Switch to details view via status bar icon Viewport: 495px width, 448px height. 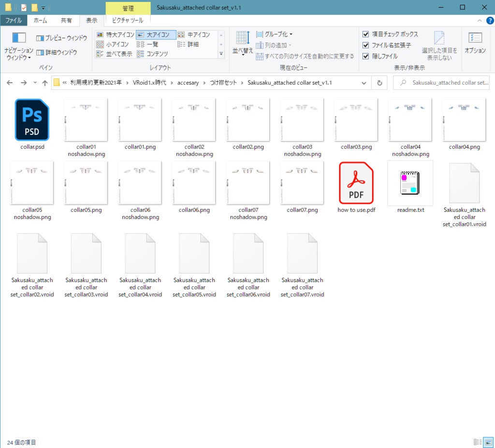coord(478,442)
